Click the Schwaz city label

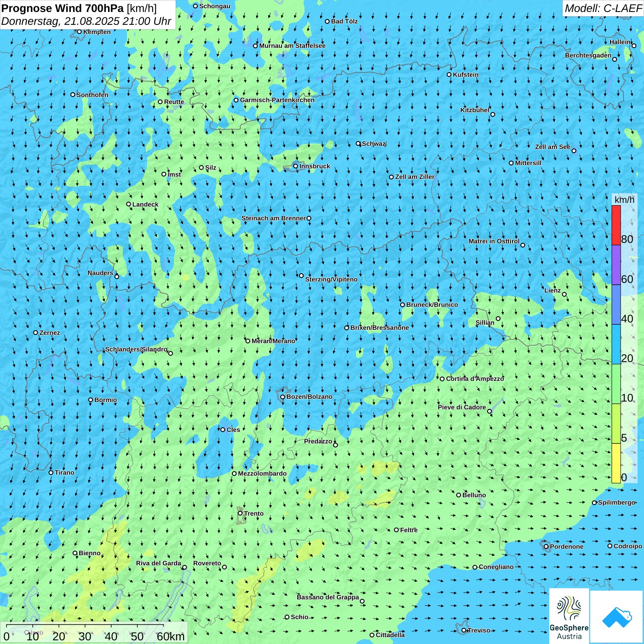coord(374,144)
